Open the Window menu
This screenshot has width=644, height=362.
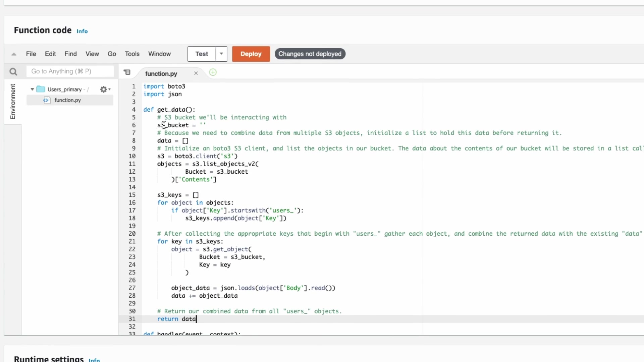159,54
